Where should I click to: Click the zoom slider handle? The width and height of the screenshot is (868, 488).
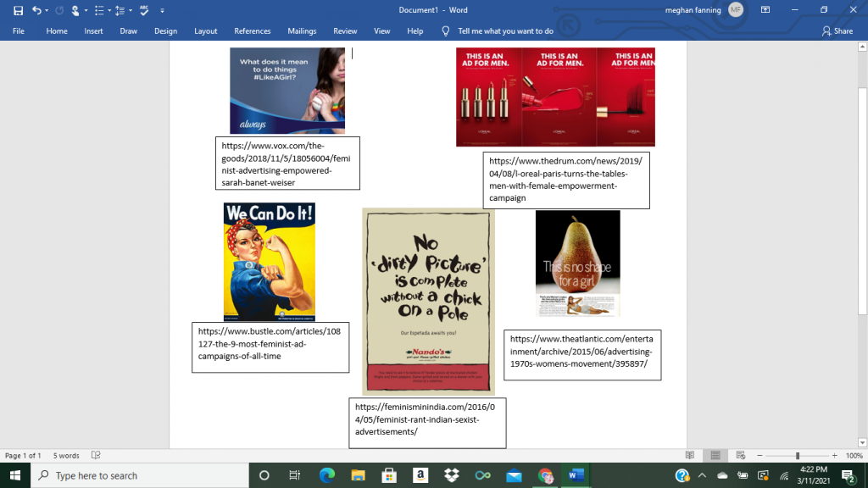point(798,455)
